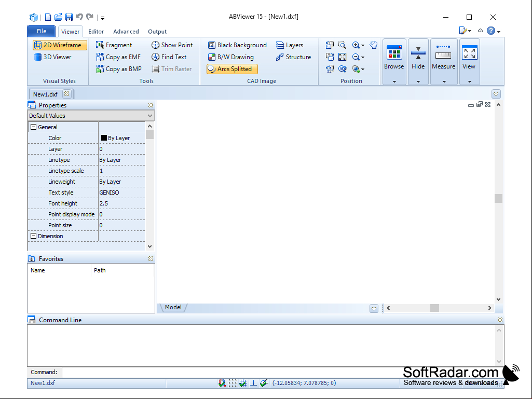This screenshot has height=399, width=532.
Task: Open Zoom In dropdown arrow
Action: [x=363, y=45]
